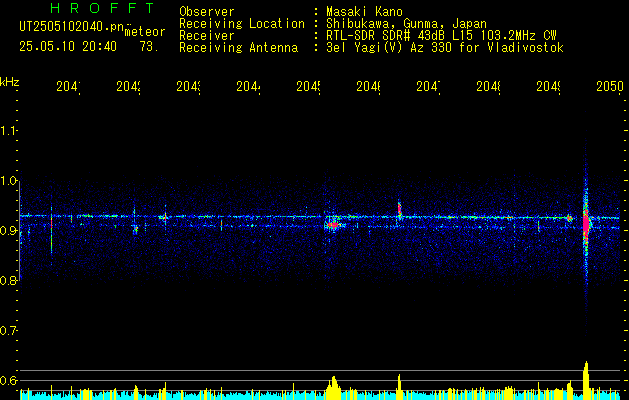The image size is (629, 400).
Task: Click the red meteor echo blob just after 2045
Action: (334, 225)
